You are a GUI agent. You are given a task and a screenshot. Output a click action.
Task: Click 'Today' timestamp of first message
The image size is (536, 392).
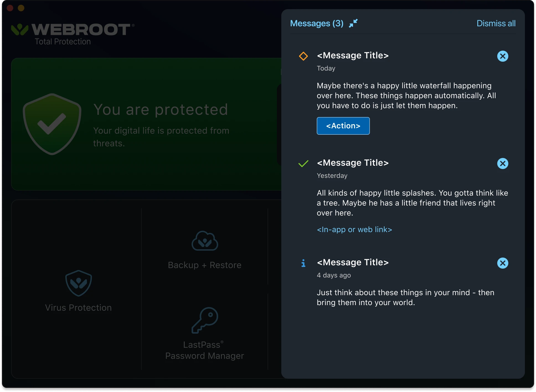click(326, 68)
